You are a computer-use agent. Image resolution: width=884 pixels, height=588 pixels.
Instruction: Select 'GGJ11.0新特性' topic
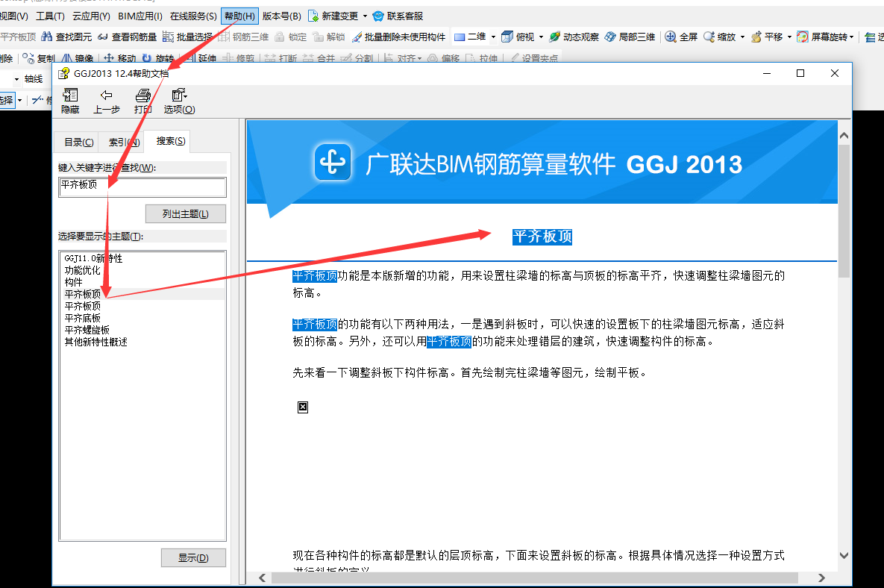click(x=93, y=258)
